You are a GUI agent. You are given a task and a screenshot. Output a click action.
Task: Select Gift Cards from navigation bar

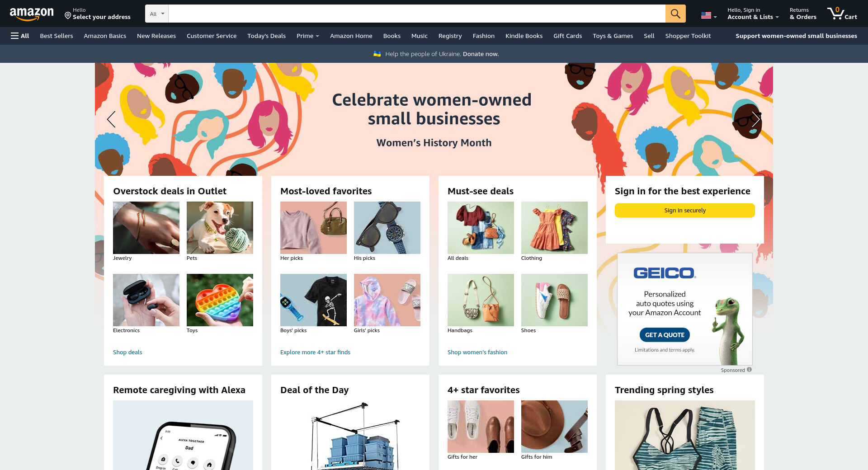(x=567, y=36)
